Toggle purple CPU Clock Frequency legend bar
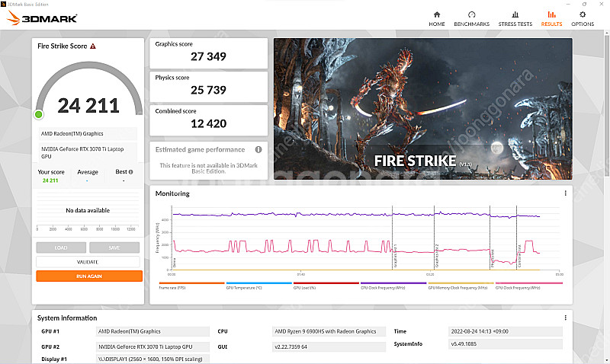 (x=393, y=283)
